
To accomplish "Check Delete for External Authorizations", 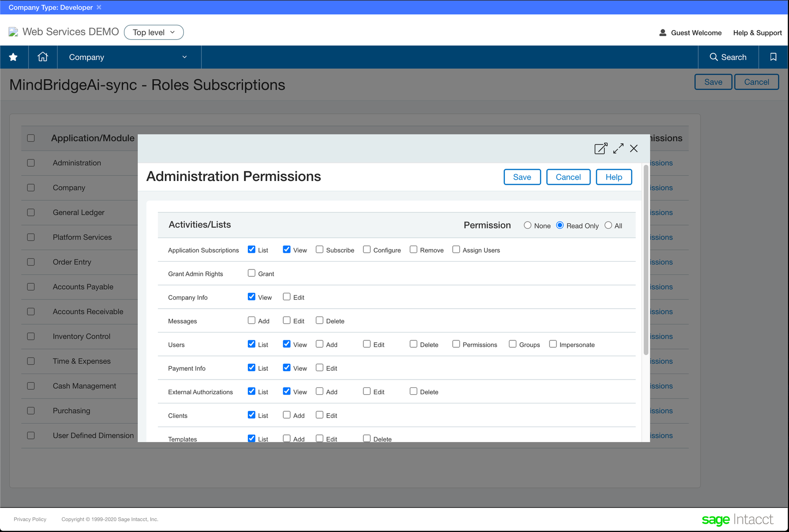I will point(413,391).
